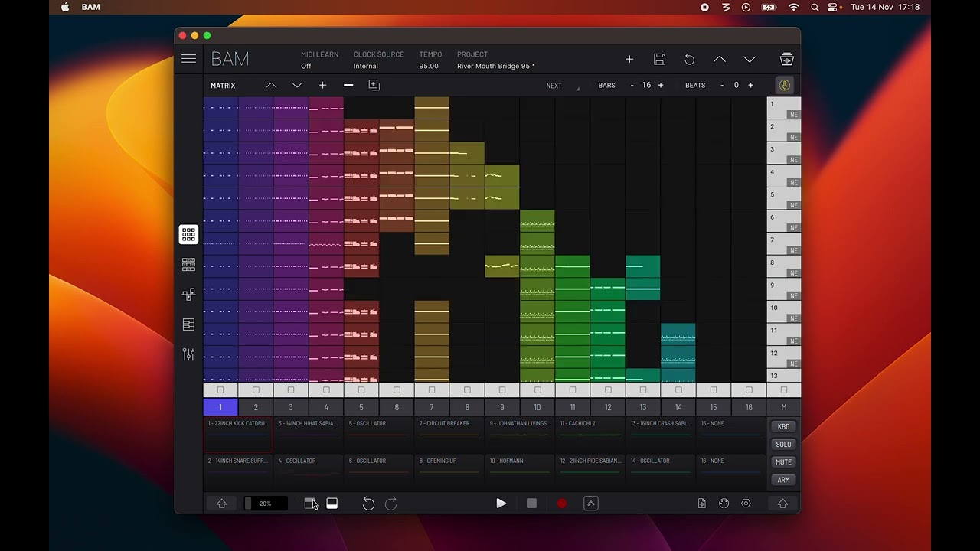This screenshot has height=551, width=980.
Task: Revert the project with the circular arrow icon
Action: pyautogui.click(x=689, y=59)
